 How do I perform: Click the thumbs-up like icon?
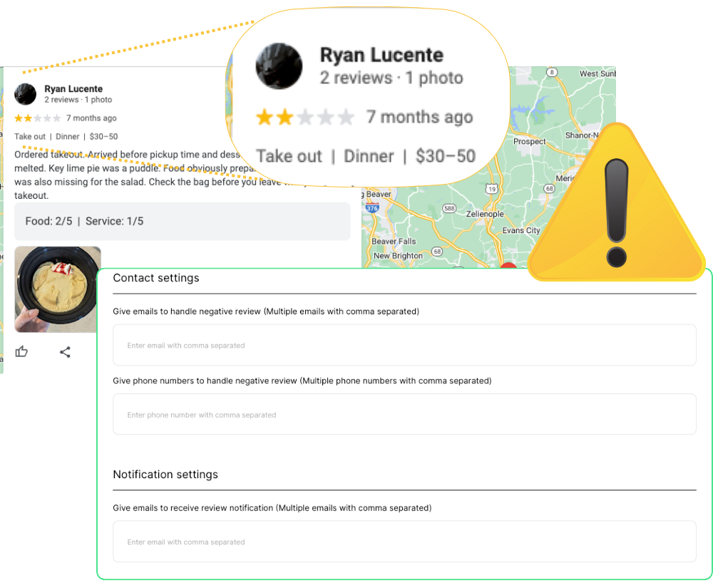[21, 351]
